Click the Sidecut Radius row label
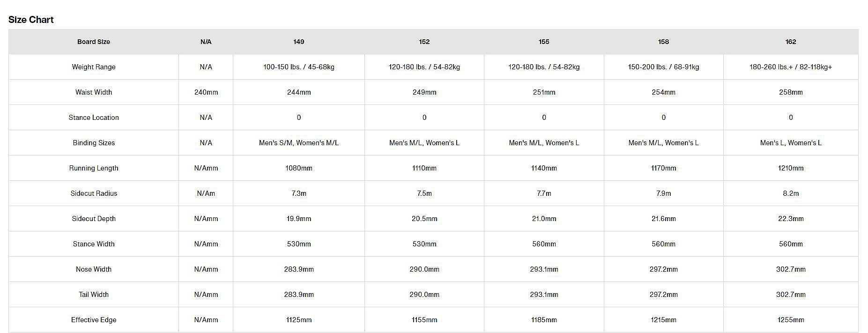 pos(94,193)
